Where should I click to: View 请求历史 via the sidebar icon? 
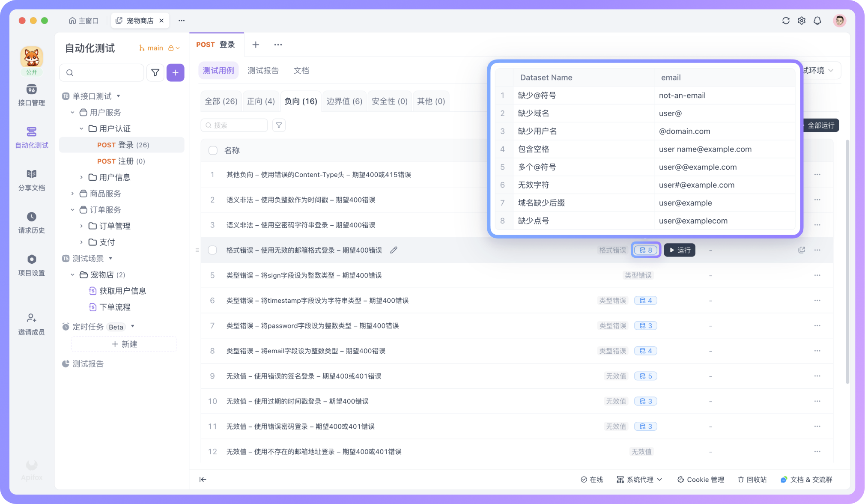point(31,223)
